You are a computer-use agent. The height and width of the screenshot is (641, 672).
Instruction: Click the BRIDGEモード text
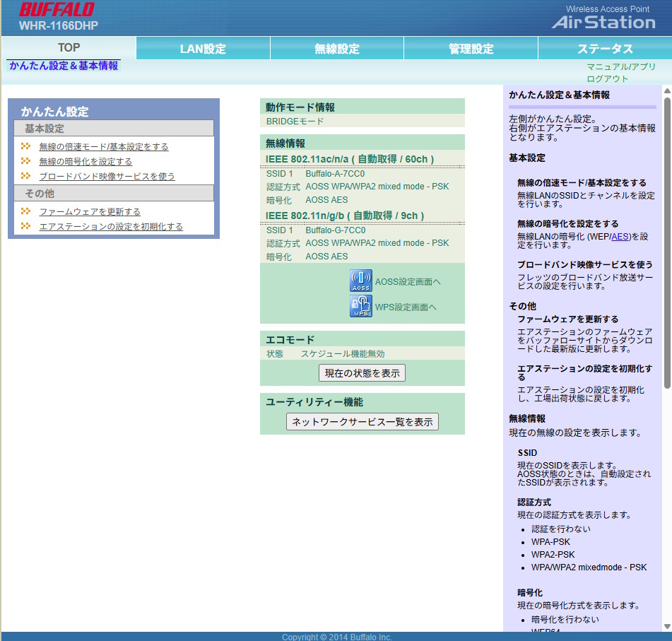[295, 122]
